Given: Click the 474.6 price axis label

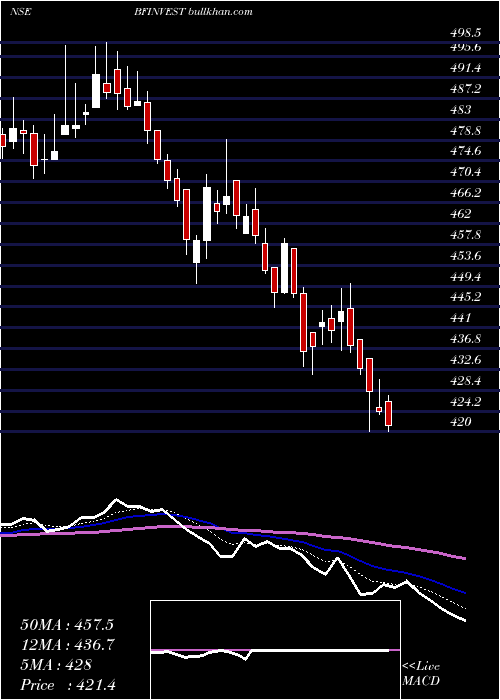Looking at the screenshot, I should [465, 151].
